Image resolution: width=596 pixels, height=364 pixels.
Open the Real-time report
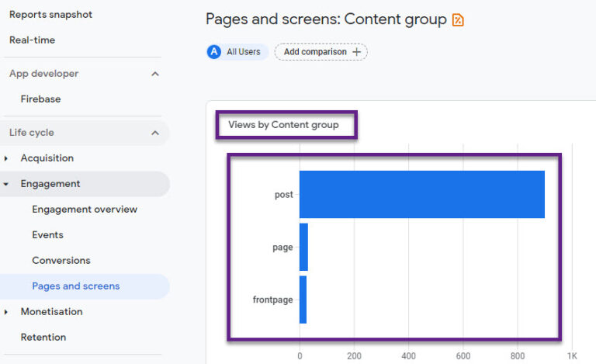33,40
